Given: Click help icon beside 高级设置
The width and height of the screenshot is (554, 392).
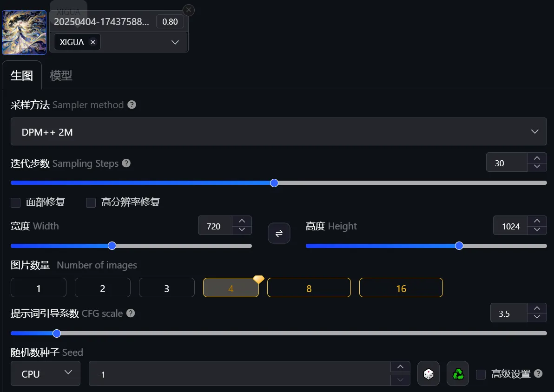Looking at the screenshot, I should 538,373.
